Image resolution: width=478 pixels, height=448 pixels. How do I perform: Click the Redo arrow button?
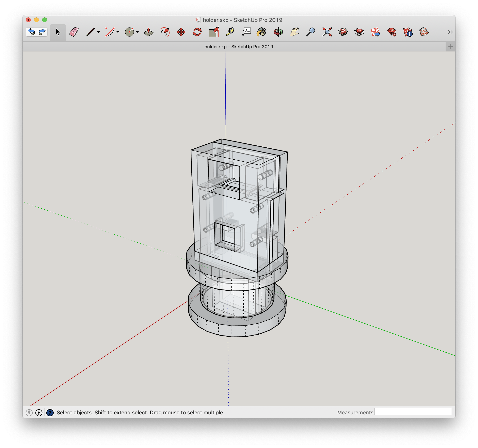coord(42,32)
